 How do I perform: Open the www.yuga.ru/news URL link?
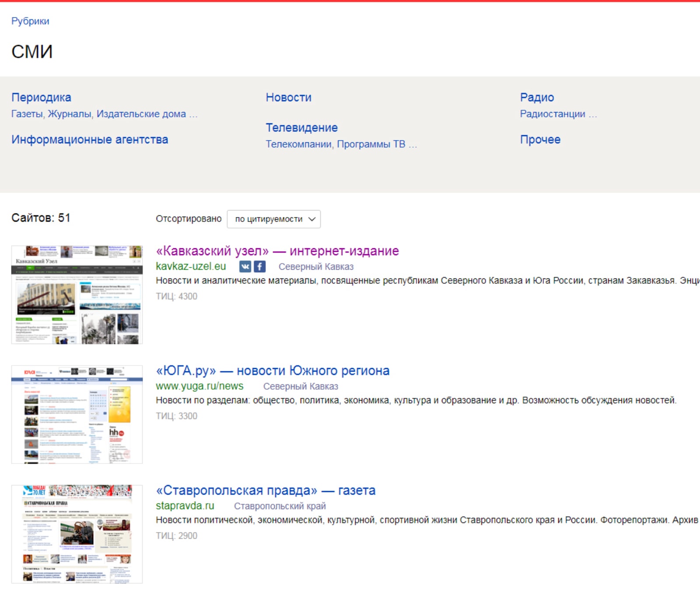[x=199, y=386]
